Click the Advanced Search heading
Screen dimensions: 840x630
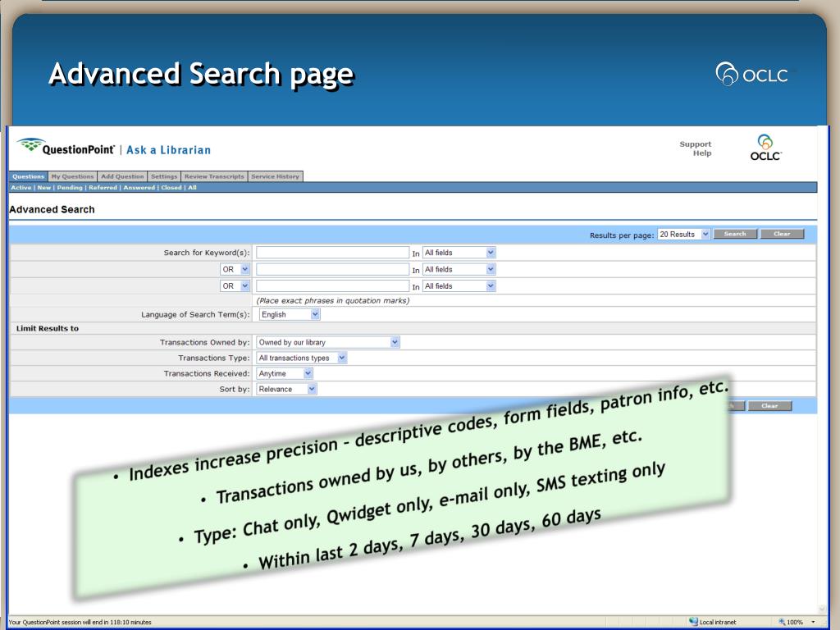(52, 209)
